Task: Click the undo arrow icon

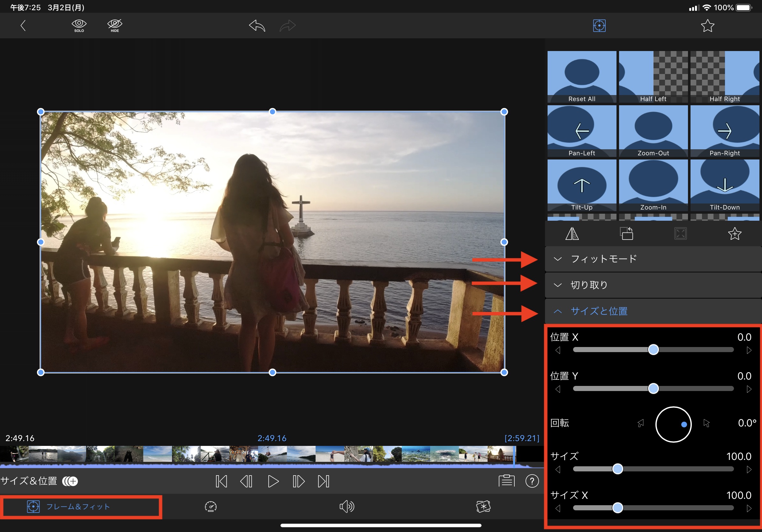Action: (257, 26)
